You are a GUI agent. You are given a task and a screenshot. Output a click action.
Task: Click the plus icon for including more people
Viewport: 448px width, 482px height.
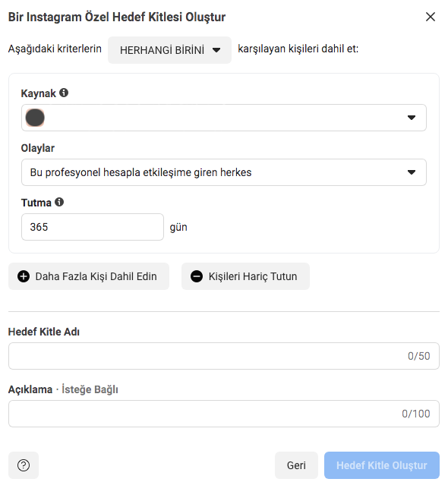click(x=24, y=276)
